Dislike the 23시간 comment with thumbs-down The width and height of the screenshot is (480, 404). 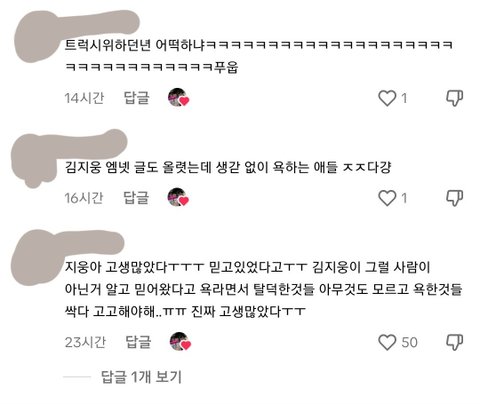tap(455, 342)
